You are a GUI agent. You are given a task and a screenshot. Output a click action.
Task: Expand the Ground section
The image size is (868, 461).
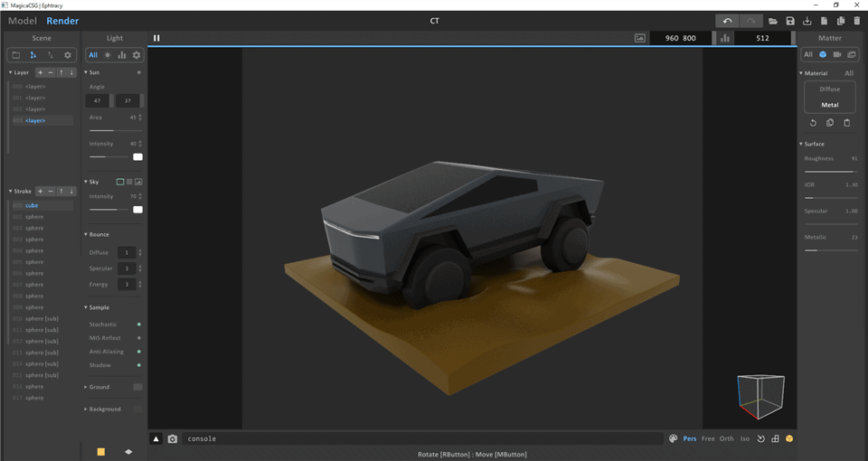pos(86,387)
